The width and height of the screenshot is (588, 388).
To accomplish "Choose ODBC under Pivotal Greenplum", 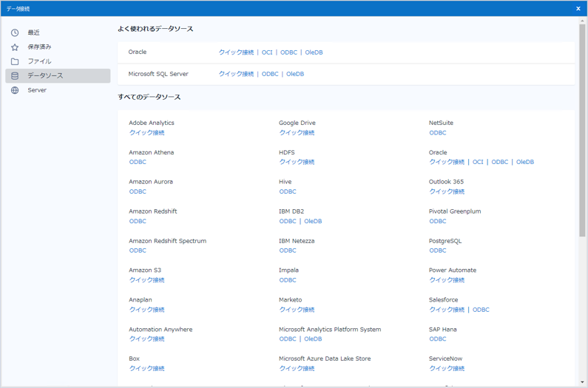I will (438, 221).
